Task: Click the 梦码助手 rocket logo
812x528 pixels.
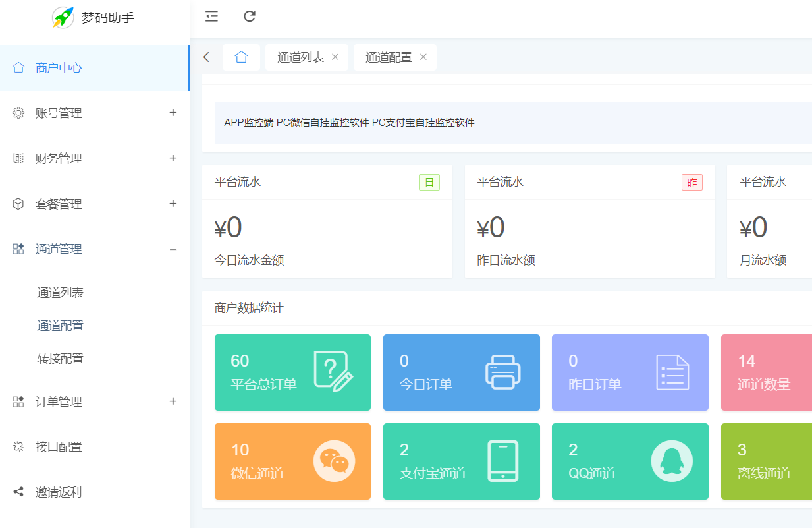Action: pos(63,18)
